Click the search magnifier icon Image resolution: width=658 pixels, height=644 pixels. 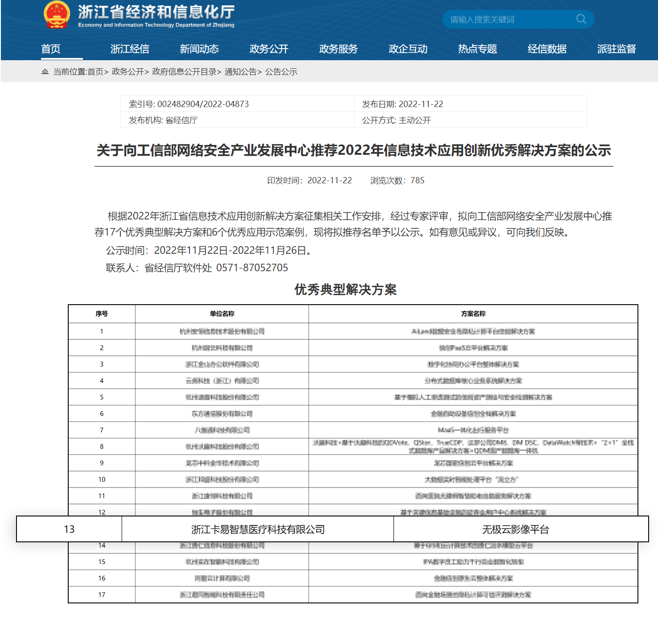click(580, 19)
